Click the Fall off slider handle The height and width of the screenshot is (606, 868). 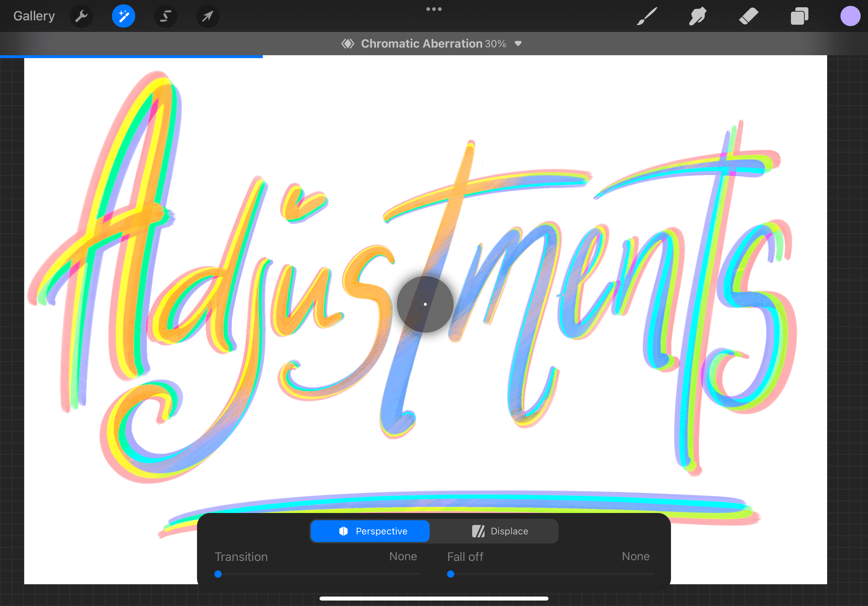click(451, 574)
